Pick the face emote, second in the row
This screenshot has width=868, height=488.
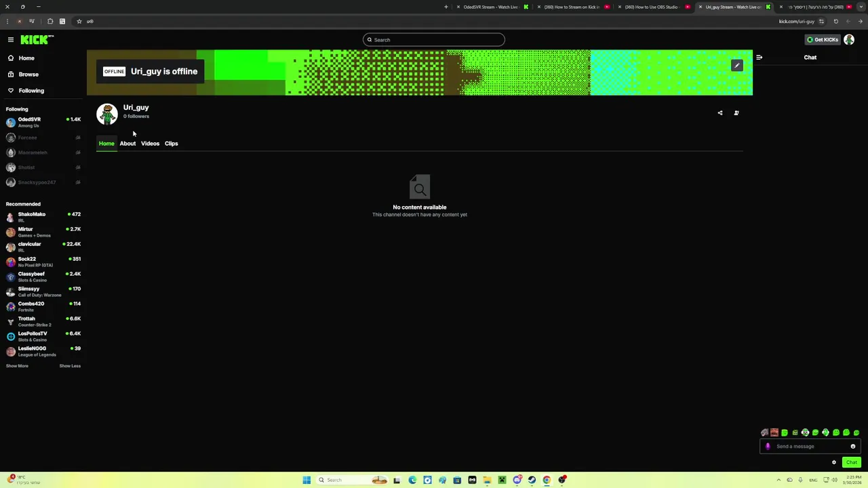pyautogui.click(x=774, y=432)
